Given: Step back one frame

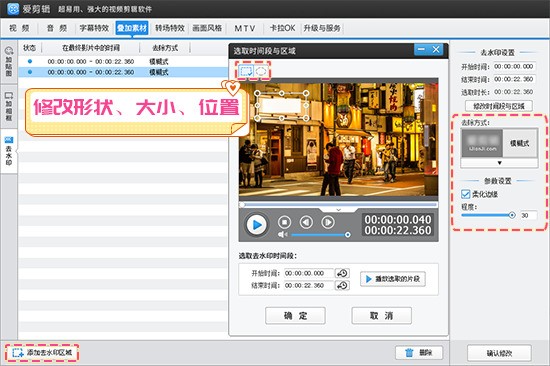Looking at the screenshot, I should [x=306, y=222].
